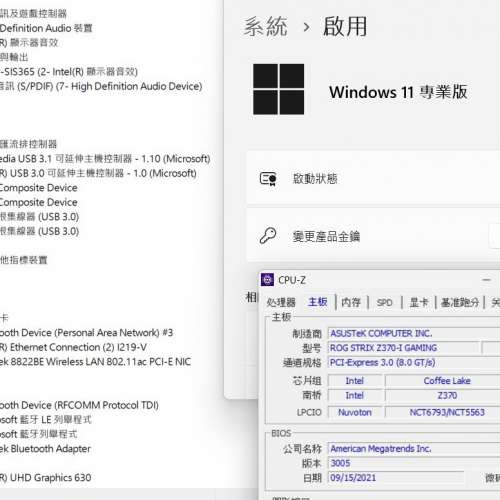Click the PCI-Express 3.0 (8.0 GT/s) field
Image resolution: width=500 pixels, height=500 pixels.
tap(414, 362)
